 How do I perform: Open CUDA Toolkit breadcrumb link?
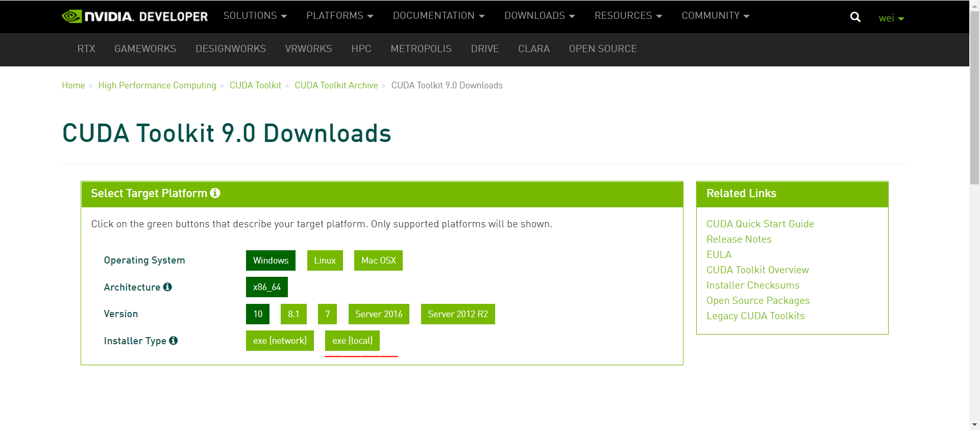pos(255,85)
